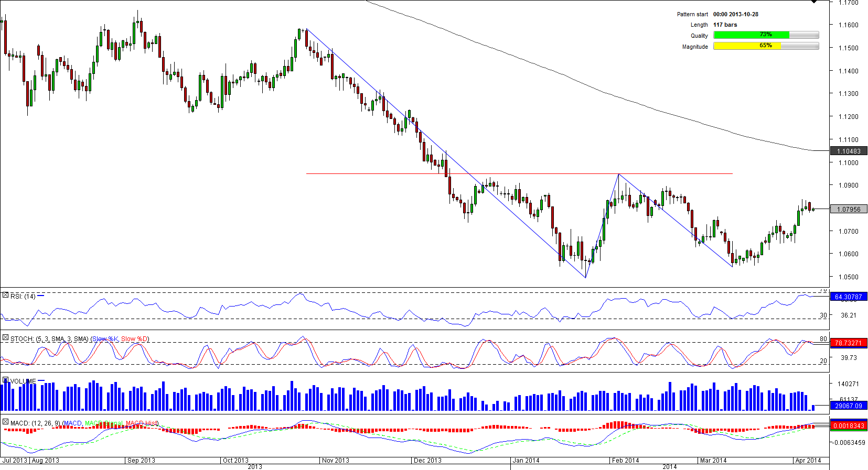Viewport: 868px width, 470px height.
Task: Select the MACD: (12, 26, 9) label
Action: pos(36,423)
